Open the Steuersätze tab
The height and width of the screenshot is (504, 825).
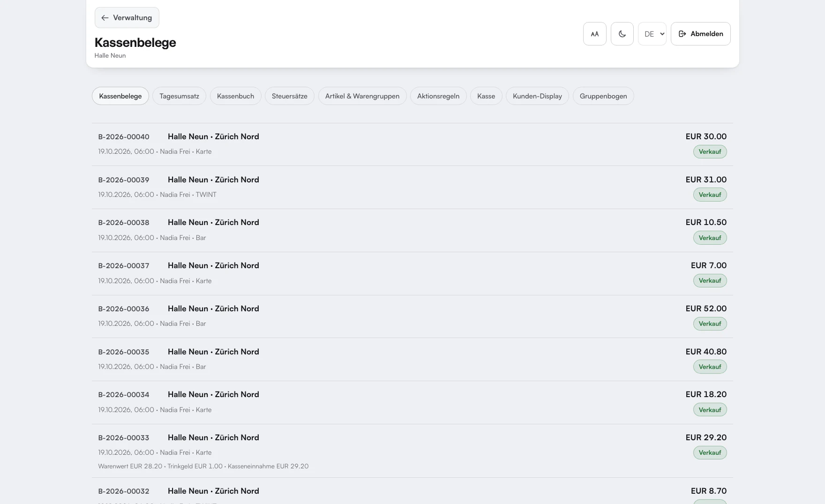coord(290,96)
